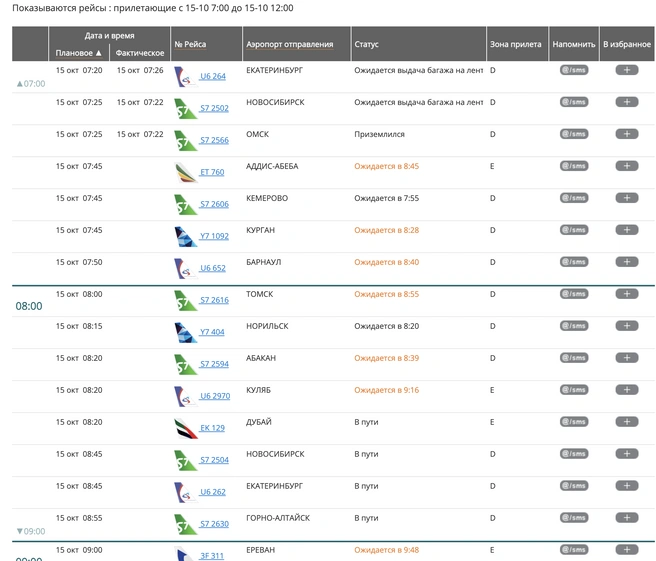Open flight U6 264 details
The height and width of the screenshot is (561, 656).
(213, 76)
